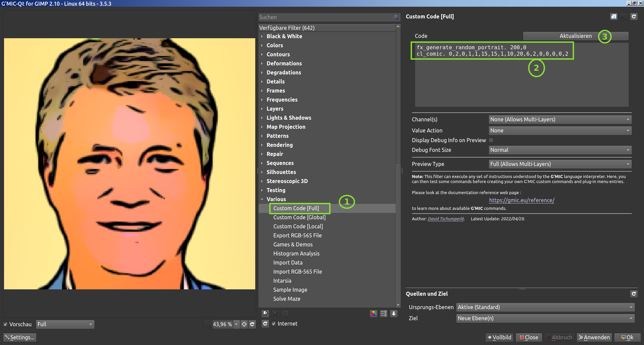Image resolution: width=644 pixels, height=345 pixels.
Task: Open the filter selection mode checklist icon
Action: pyautogui.click(x=384, y=313)
